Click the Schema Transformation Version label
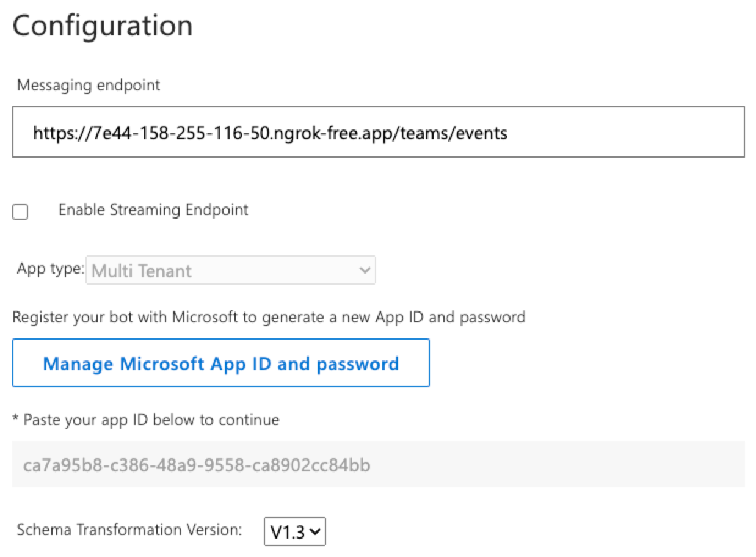 pyautogui.click(x=129, y=530)
